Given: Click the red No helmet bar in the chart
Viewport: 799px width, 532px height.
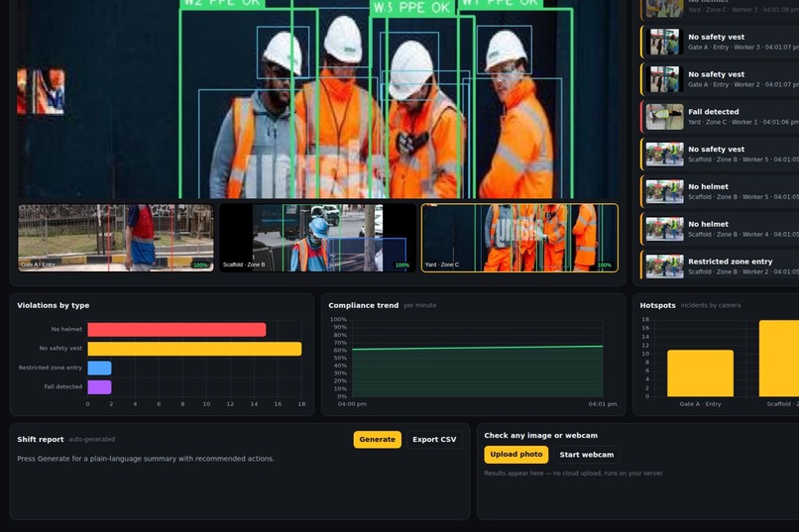Looking at the screenshot, I should pyautogui.click(x=176, y=329).
